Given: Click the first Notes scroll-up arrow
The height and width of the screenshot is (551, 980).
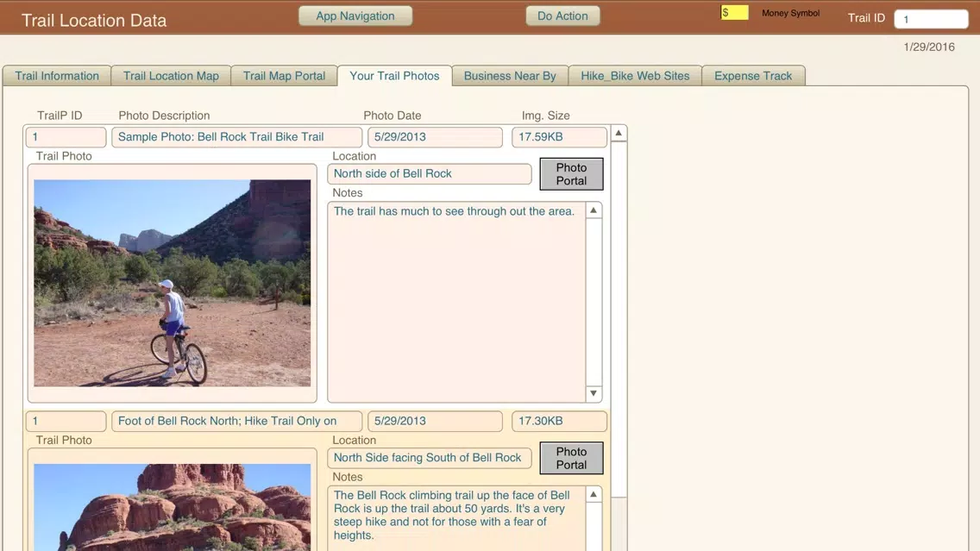Looking at the screenshot, I should (x=594, y=210).
